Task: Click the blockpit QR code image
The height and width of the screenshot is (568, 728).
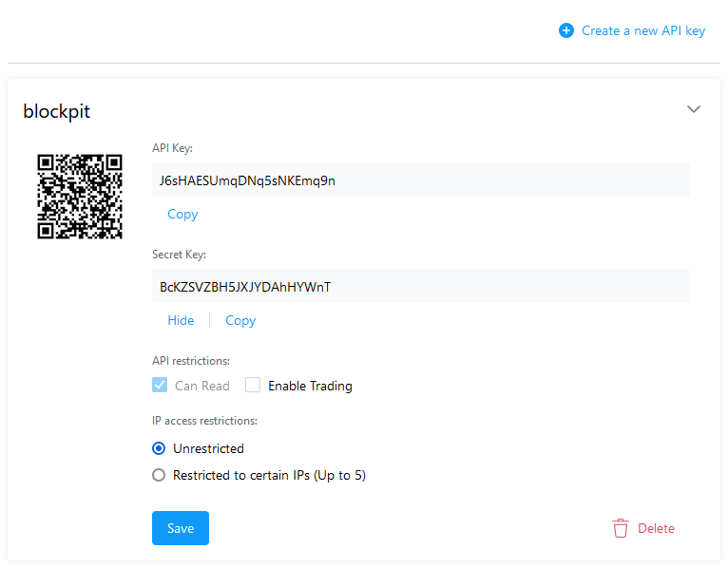Action: pos(80,197)
